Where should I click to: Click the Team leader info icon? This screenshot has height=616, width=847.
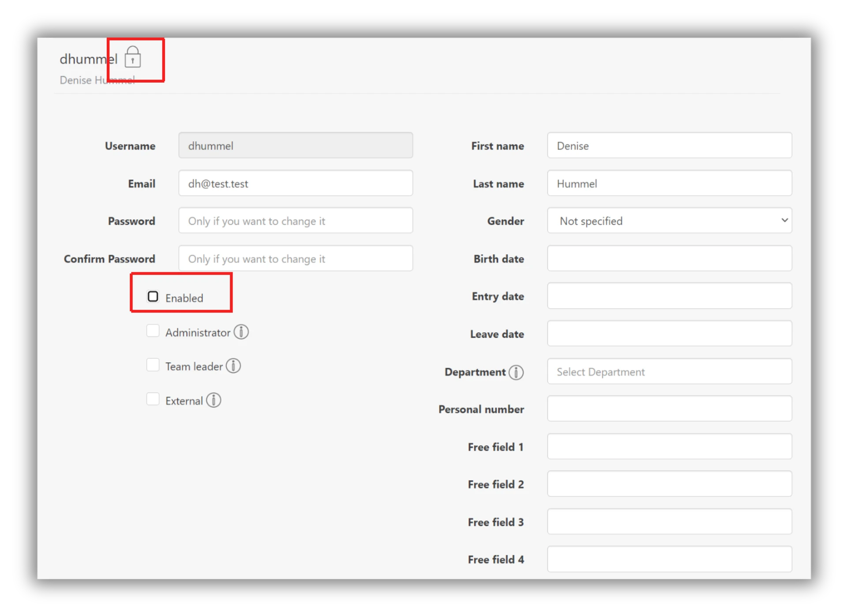(x=233, y=366)
